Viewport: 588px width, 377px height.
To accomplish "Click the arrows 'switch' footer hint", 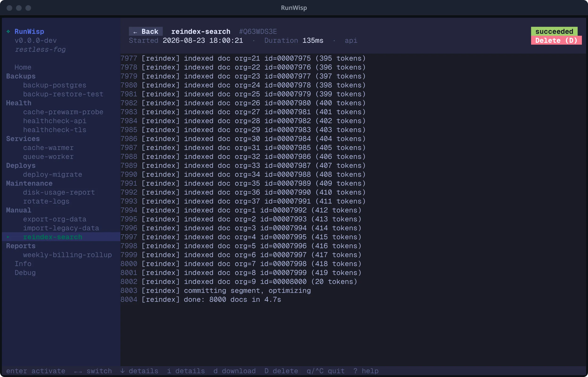I will [x=93, y=371].
